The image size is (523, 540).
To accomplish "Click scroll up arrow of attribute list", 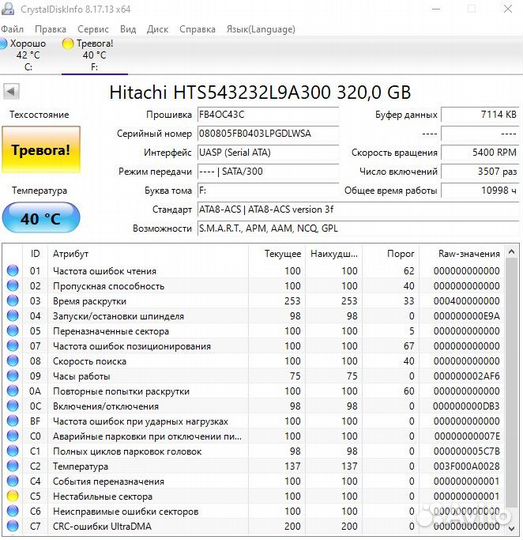I will [x=512, y=252].
